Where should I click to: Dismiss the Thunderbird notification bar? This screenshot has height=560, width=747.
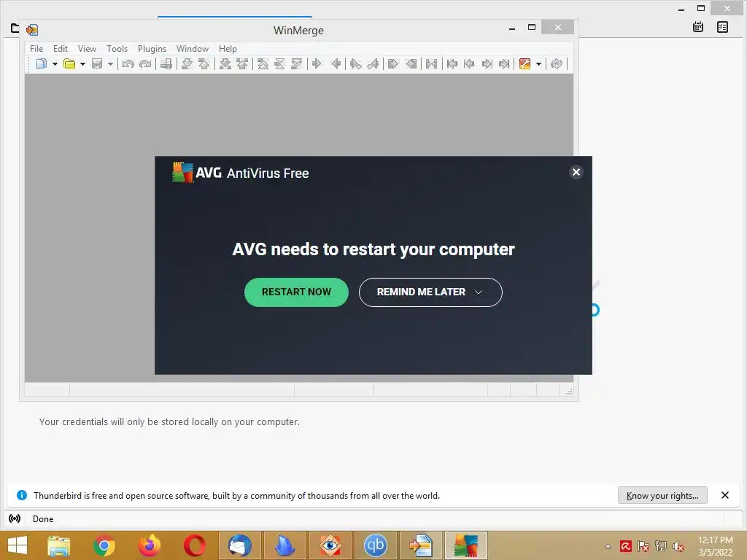[x=724, y=495]
